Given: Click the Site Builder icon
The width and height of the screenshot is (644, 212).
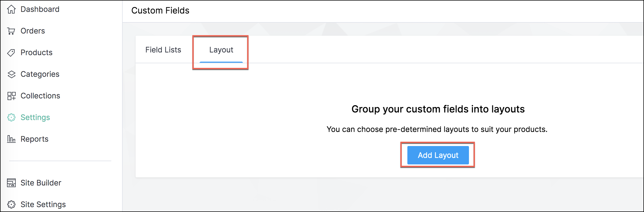Looking at the screenshot, I should click(x=11, y=183).
